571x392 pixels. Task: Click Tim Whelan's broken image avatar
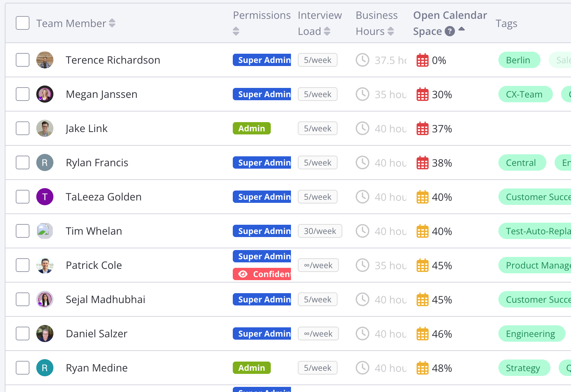click(x=45, y=231)
